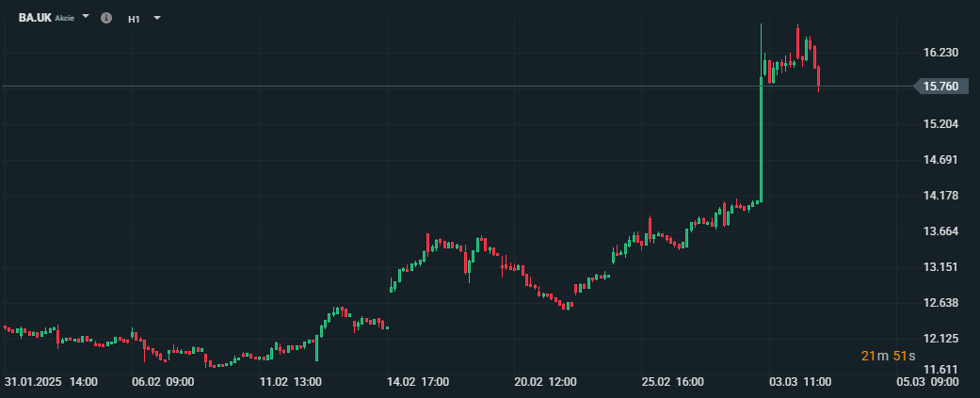This screenshot has height=398, width=980.
Task: Click the 06.02 09:00 time label
Action: pyautogui.click(x=165, y=381)
